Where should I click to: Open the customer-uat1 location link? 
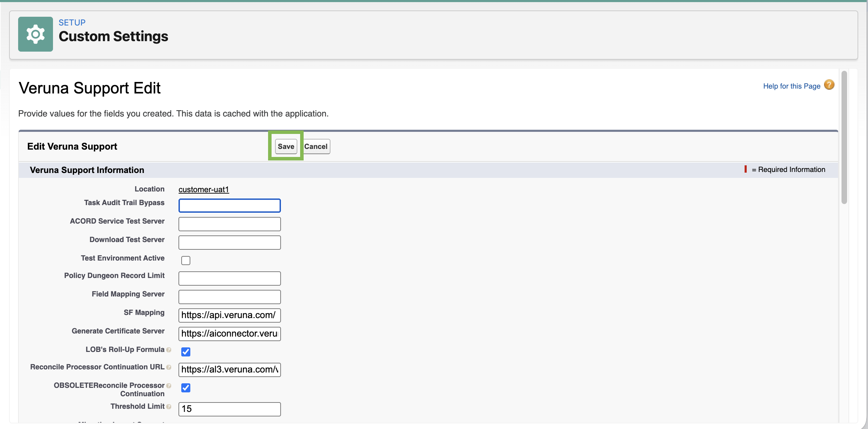coord(204,189)
